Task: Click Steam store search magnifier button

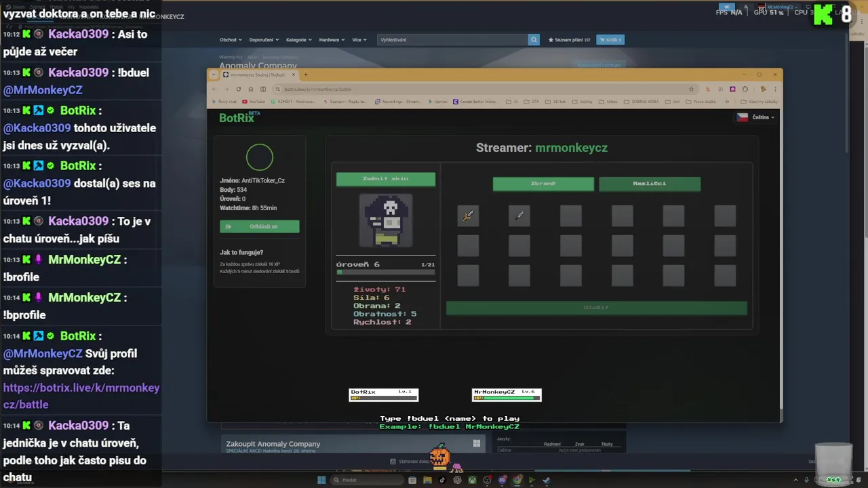Action: [x=534, y=39]
